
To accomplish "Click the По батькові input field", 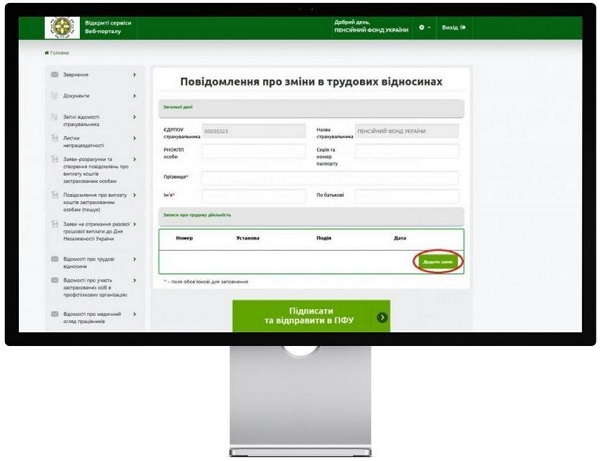I will [x=406, y=196].
